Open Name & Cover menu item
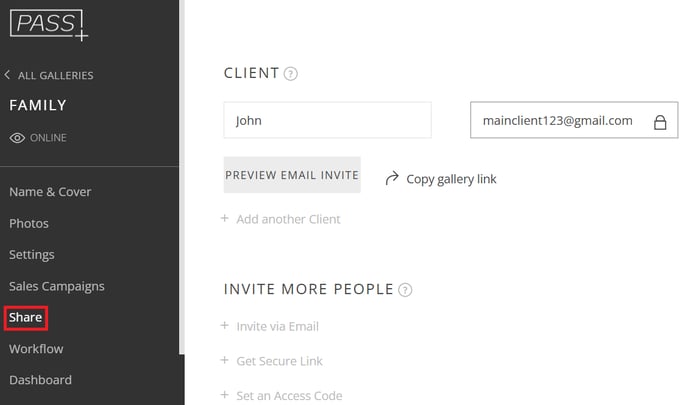688x405 pixels. coord(50,192)
